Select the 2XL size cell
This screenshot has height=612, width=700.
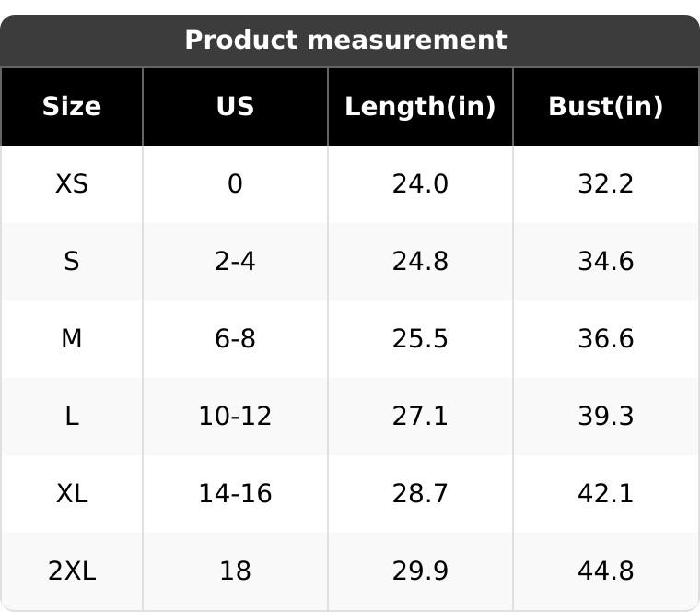72,571
